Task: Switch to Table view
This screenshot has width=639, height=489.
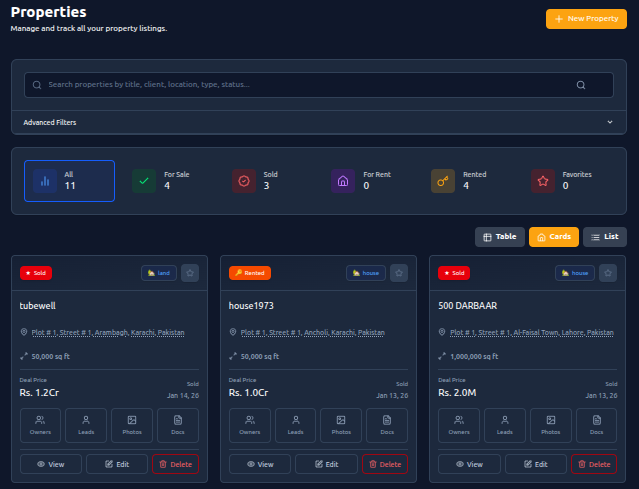Action: pos(499,237)
